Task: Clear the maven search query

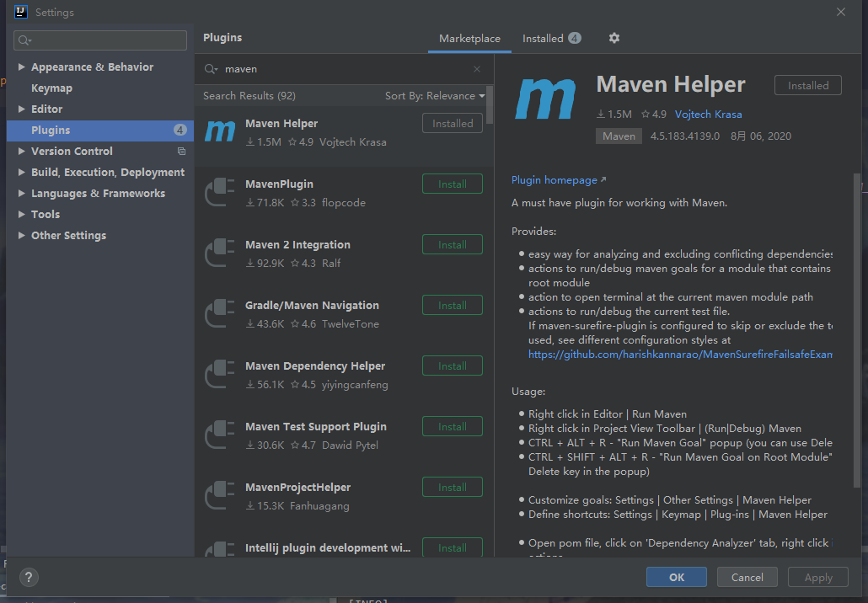Action: point(476,68)
